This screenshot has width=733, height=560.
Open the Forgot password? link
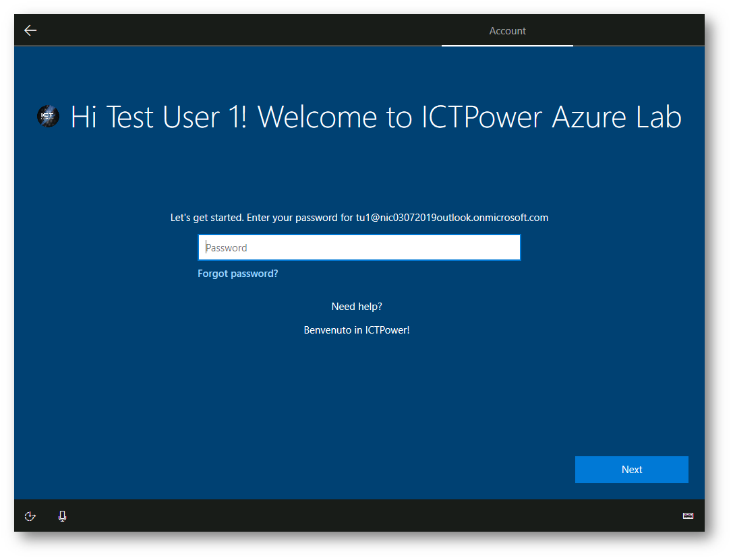237,273
